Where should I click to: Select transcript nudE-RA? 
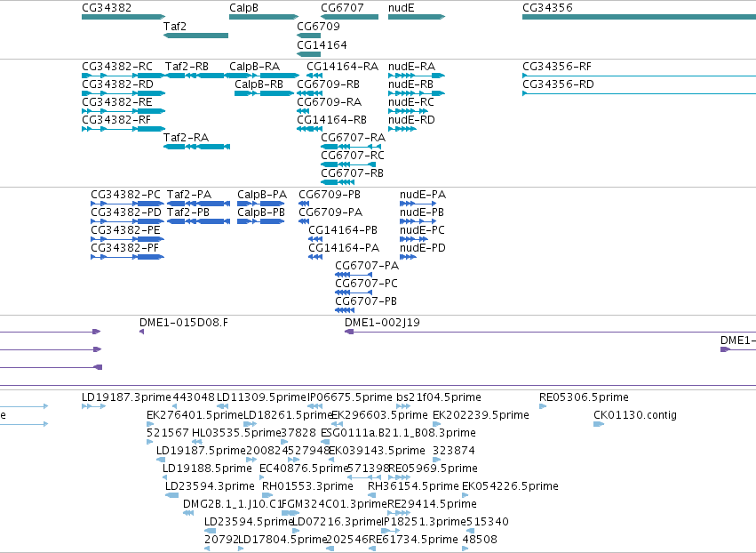tap(417, 76)
